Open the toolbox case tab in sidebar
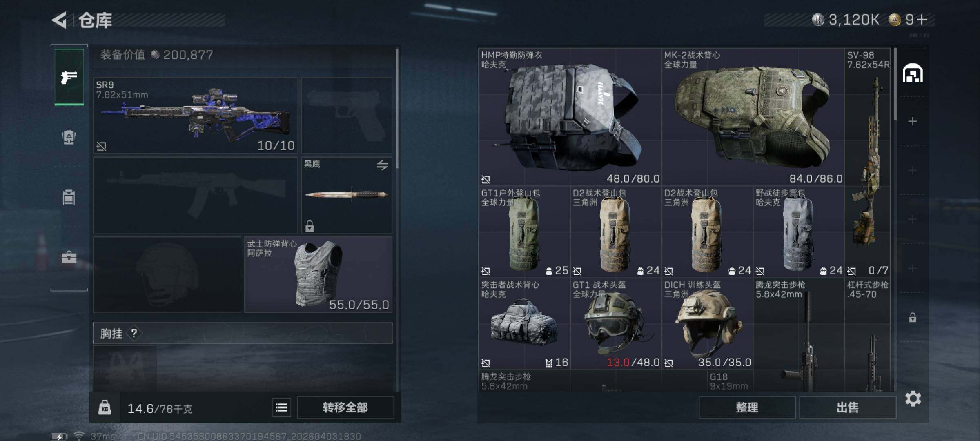 click(x=69, y=257)
